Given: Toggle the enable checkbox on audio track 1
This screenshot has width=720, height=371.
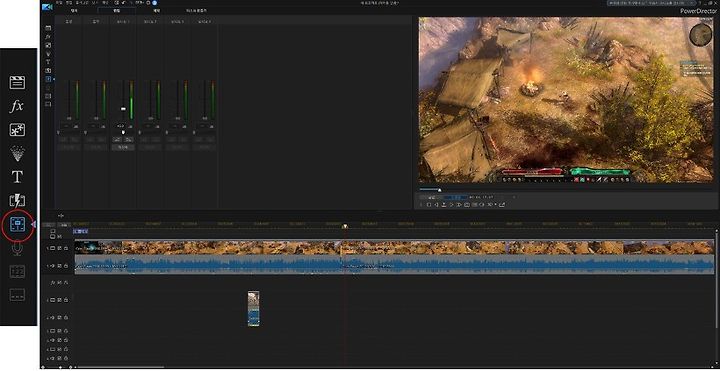Looking at the screenshot, I should click(x=59, y=266).
